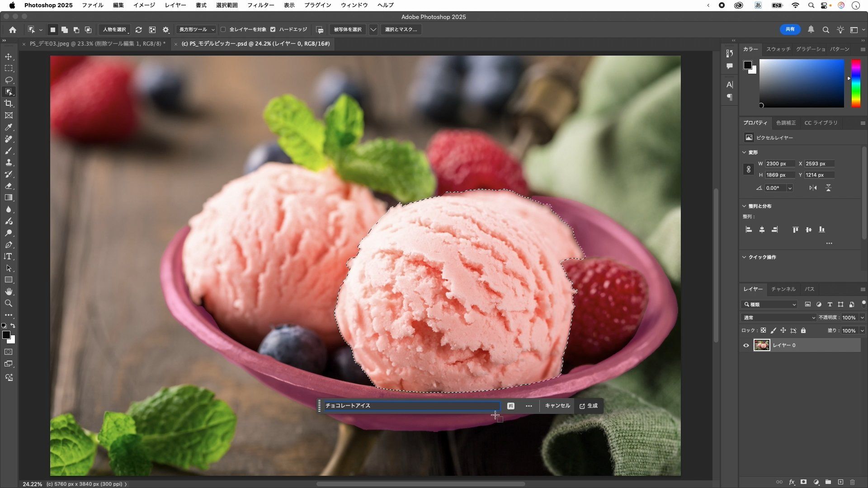Enable 全レイヤーを対象 checkbox

coord(223,30)
